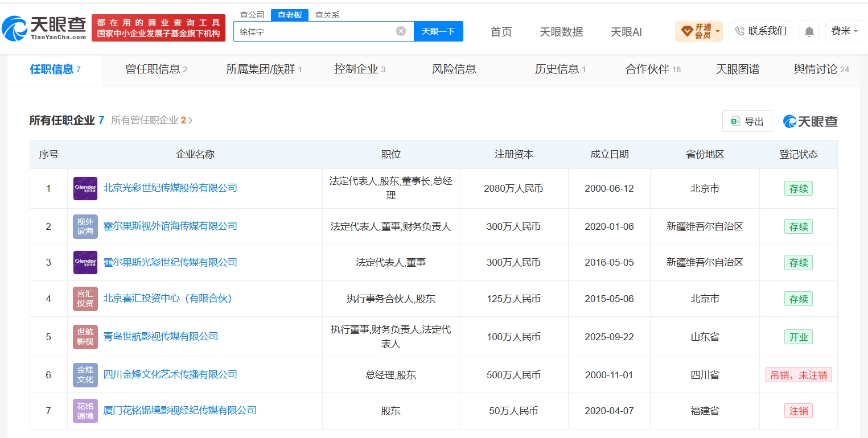Click the 企业名称 column header
The width and height of the screenshot is (868, 438).
tap(195, 154)
